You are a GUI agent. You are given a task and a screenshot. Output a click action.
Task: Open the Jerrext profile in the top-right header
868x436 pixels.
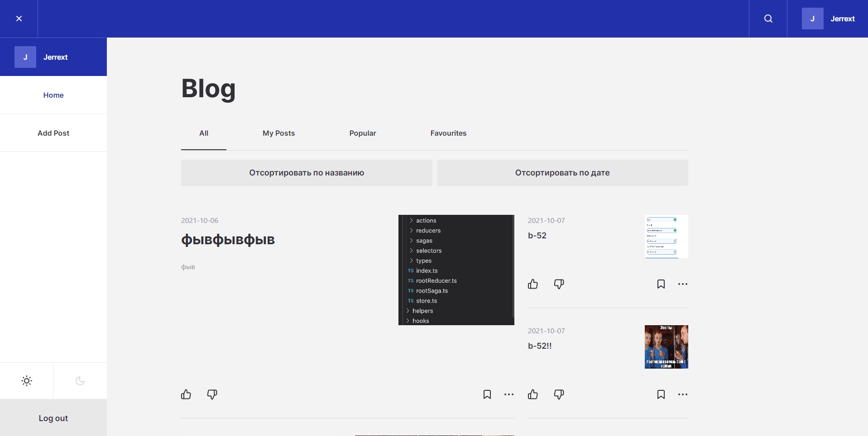(x=828, y=19)
